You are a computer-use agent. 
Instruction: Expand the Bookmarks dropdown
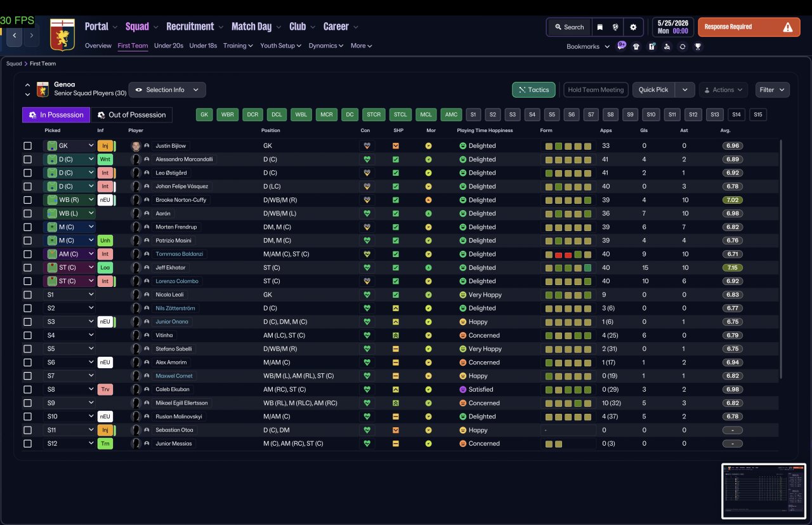588,46
